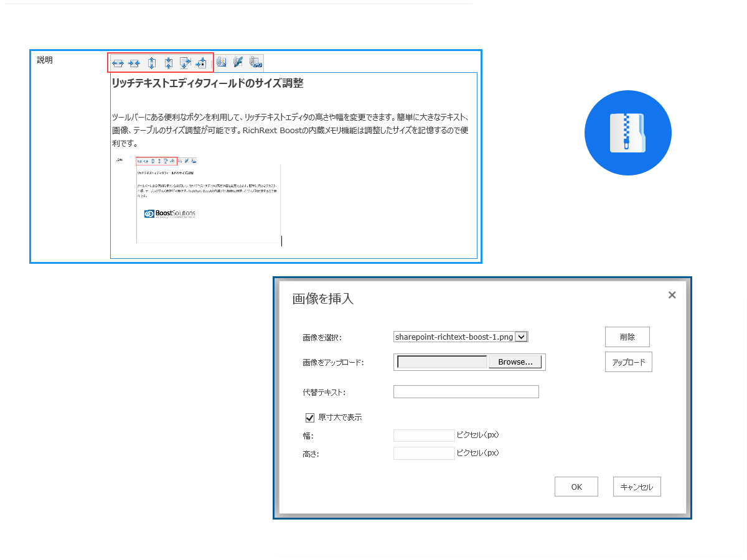Click the shrink width and height icon

pyautogui.click(x=201, y=63)
